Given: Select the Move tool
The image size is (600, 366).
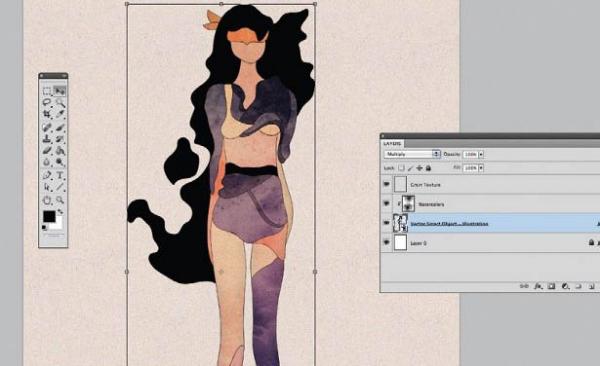Looking at the screenshot, I should [60, 91].
